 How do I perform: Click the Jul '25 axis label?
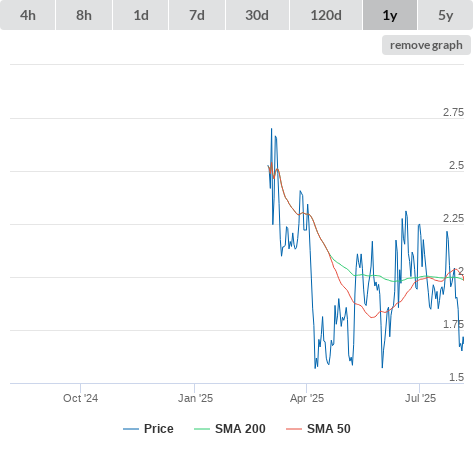(x=420, y=398)
